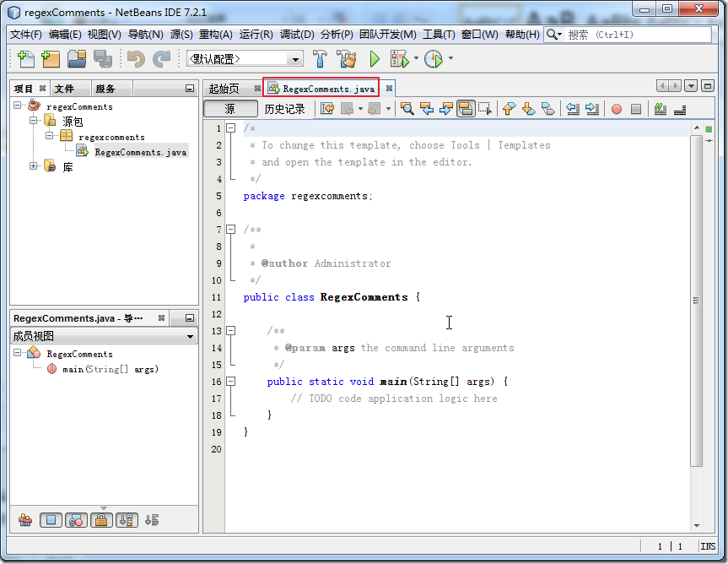The image size is (728, 564).
Task: Click the Build Project hammer icon
Action: 321,59
